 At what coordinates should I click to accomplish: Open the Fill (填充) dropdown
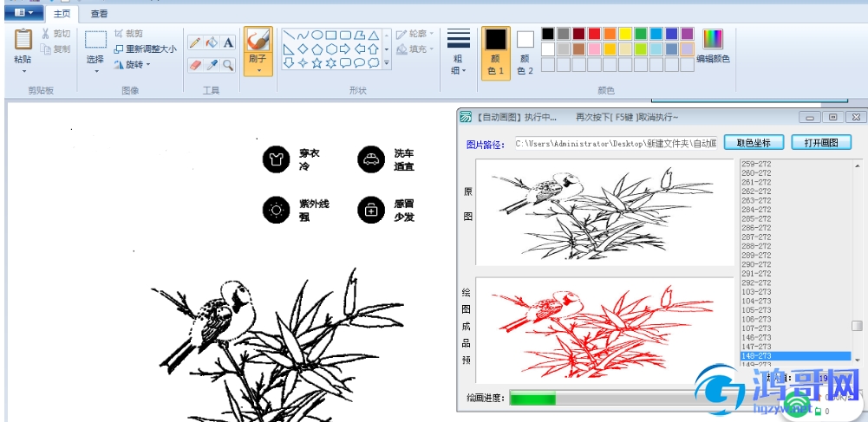415,49
